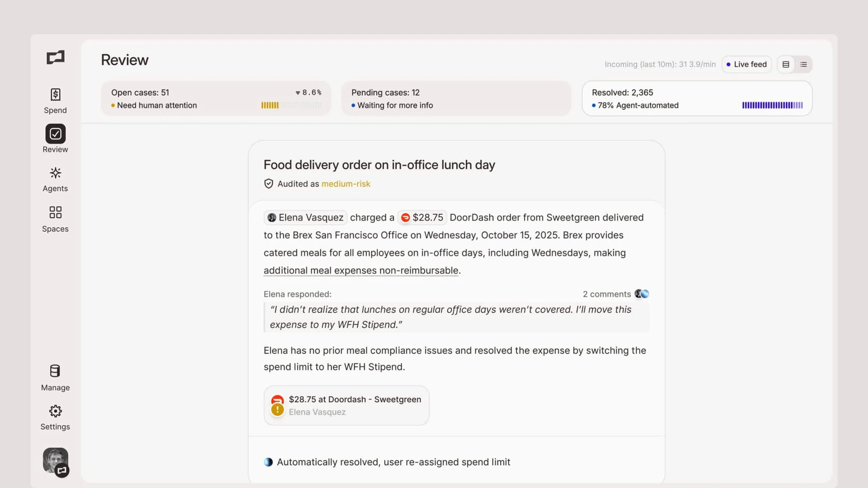Open the $28.75 Doordash Sweetgreen transaction card
Screen dimensions: 868x488
pyautogui.click(x=346, y=405)
